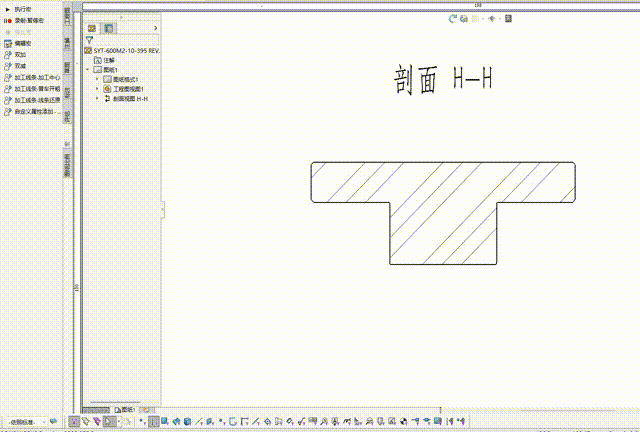This screenshot has height=432, width=640.
Task: Select the hatched H-H section view
Action: [443, 213]
